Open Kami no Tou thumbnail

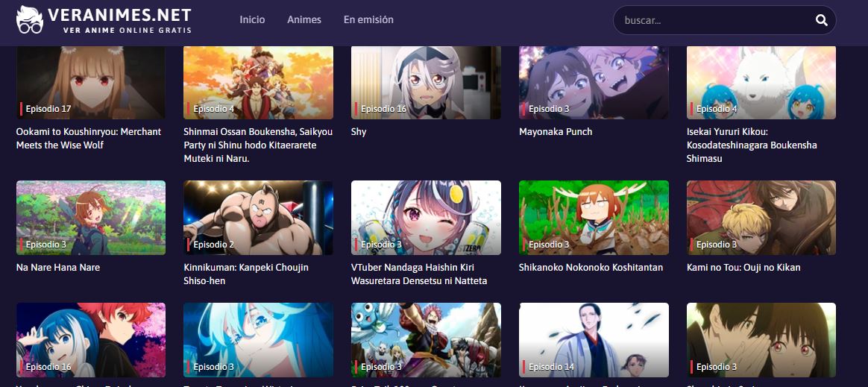pyautogui.click(x=761, y=218)
